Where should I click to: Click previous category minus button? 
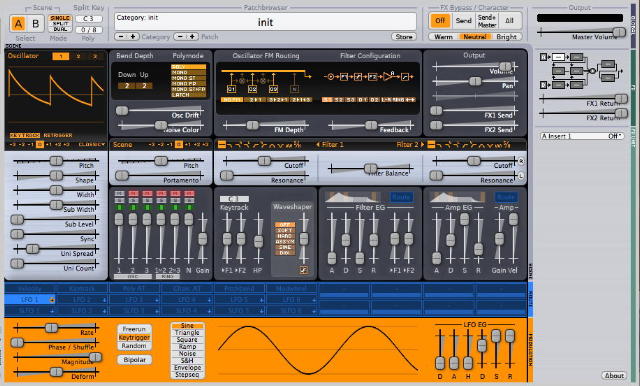[121, 37]
